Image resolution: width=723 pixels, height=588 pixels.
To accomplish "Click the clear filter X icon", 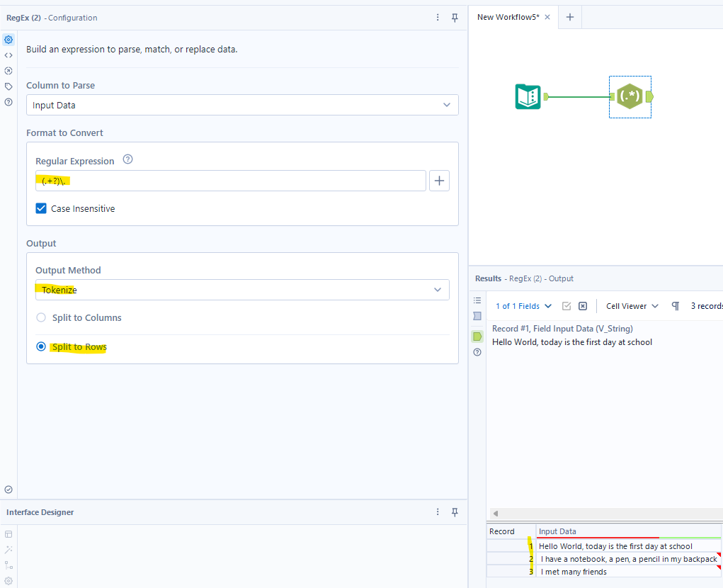I will tap(583, 306).
